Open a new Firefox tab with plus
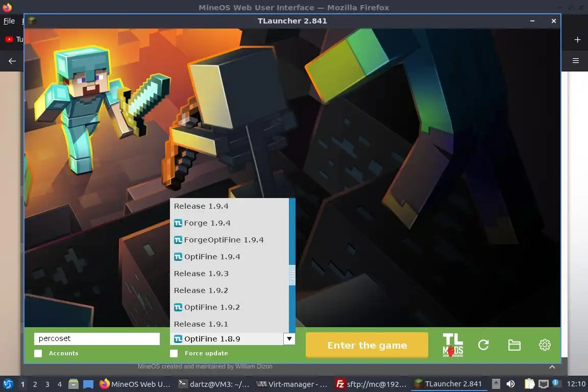588x392 pixels. [577, 39]
